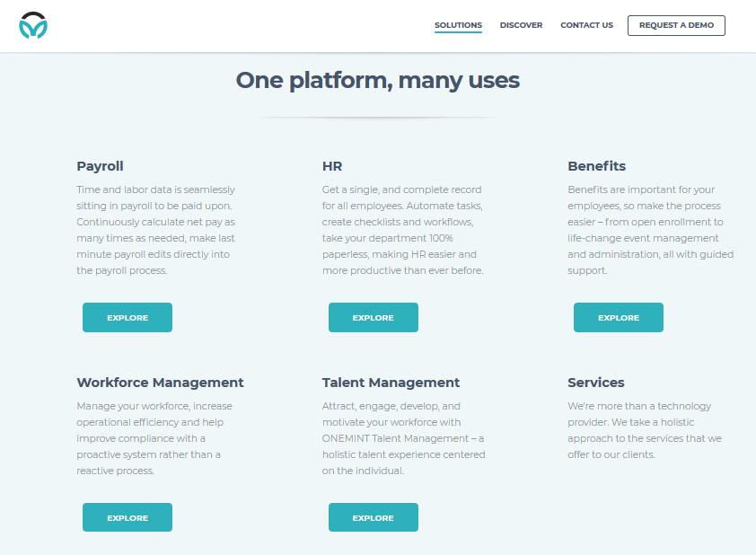This screenshot has width=756, height=555.
Task: Click the CONTACT US link
Action: point(586,25)
